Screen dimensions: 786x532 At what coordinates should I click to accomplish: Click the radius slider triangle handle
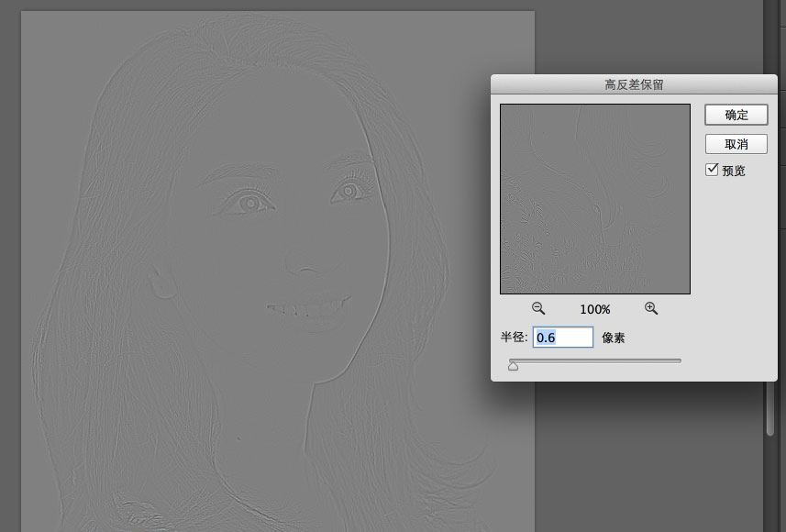pyautogui.click(x=513, y=366)
